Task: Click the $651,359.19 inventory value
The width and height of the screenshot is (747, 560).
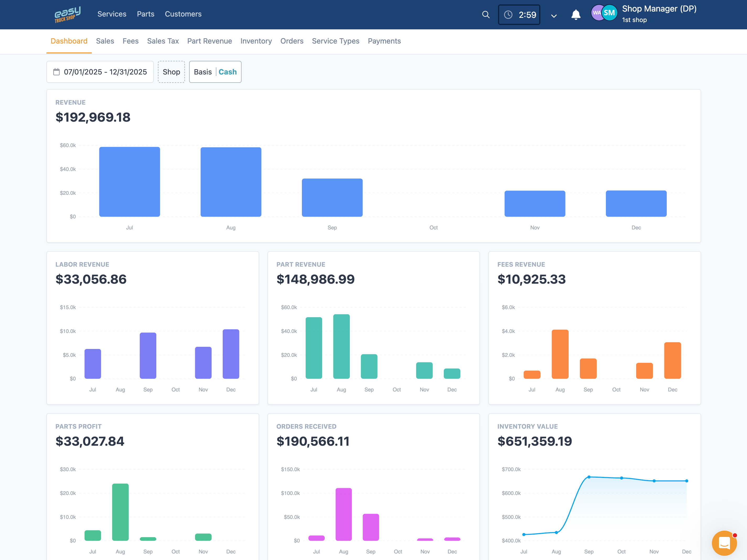Action: coord(535,441)
